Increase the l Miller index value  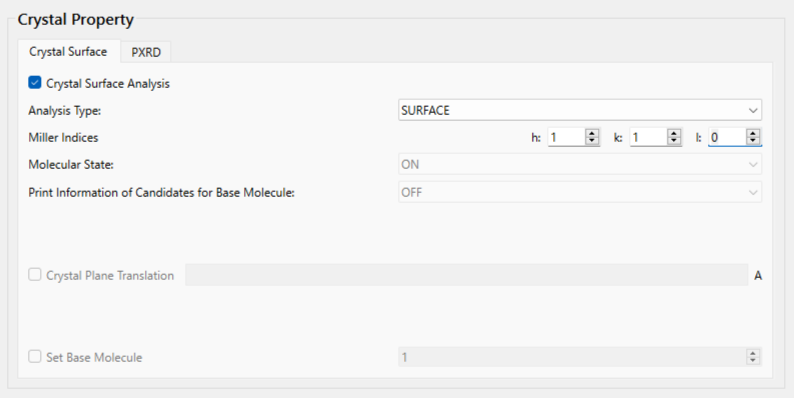pyautogui.click(x=753, y=133)
